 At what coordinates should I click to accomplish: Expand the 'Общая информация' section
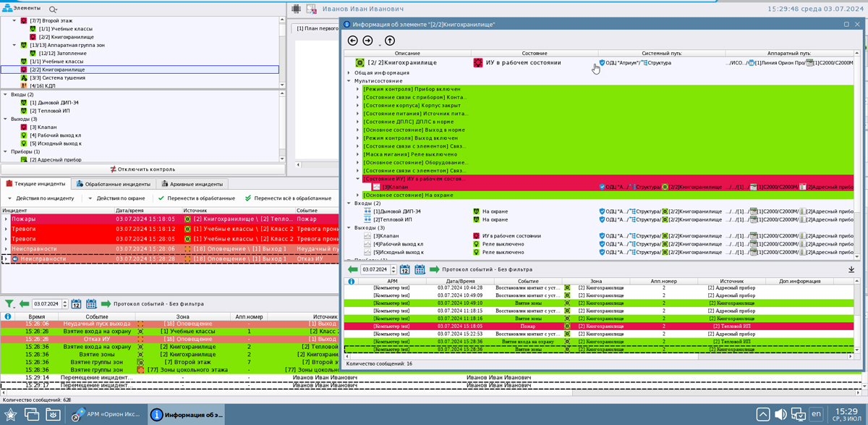tap(349, 73)
